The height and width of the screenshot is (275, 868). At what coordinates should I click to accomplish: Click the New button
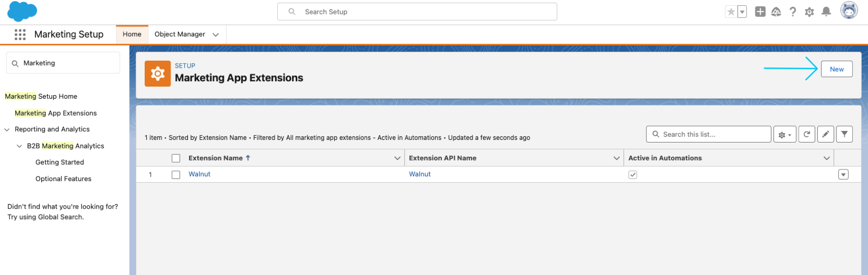coord(837,69)
